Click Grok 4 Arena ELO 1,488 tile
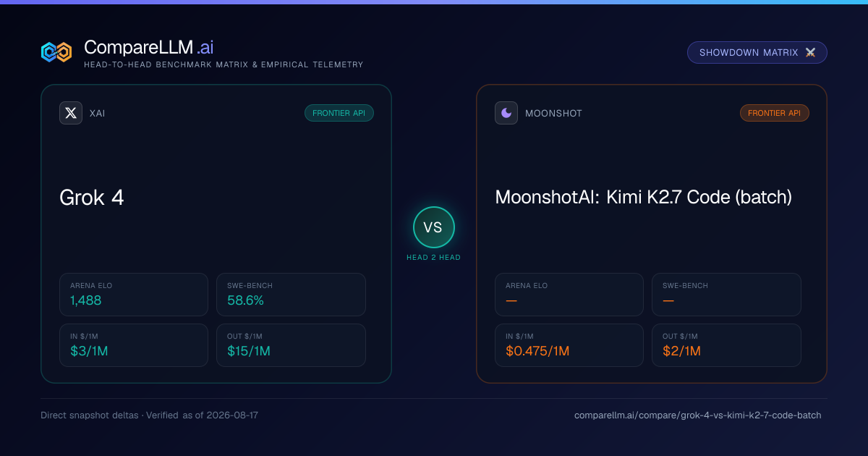 click(134, 295)
